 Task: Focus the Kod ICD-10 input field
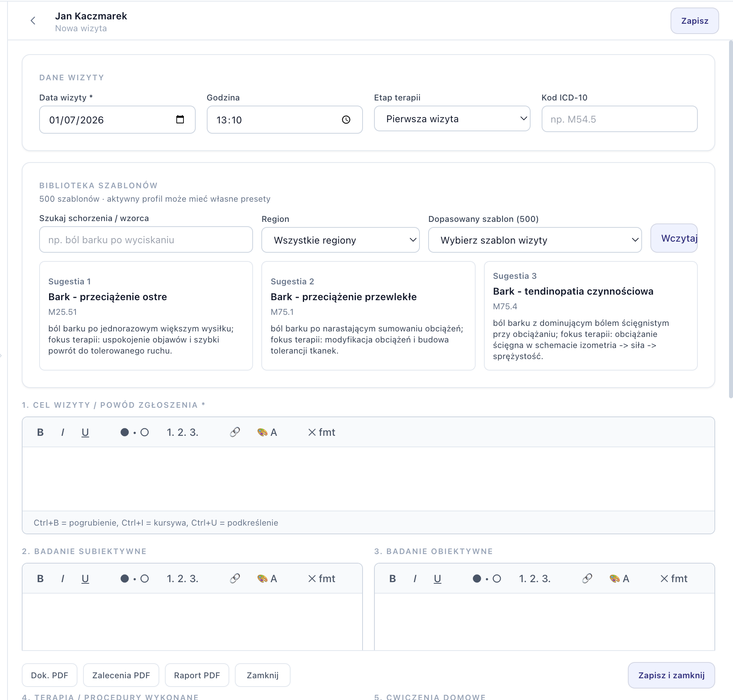click(619, 119)
